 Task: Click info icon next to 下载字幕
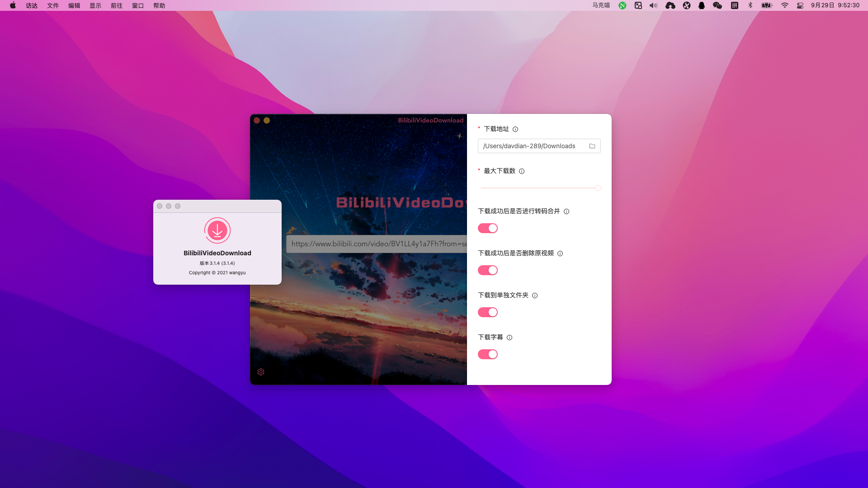pyautogui.click(x=509, y=338)
